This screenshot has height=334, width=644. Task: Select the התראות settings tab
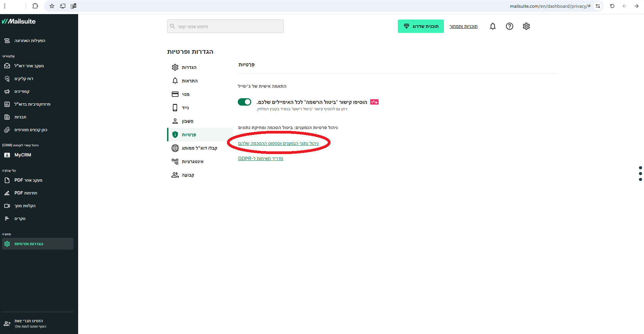point(189,81)
